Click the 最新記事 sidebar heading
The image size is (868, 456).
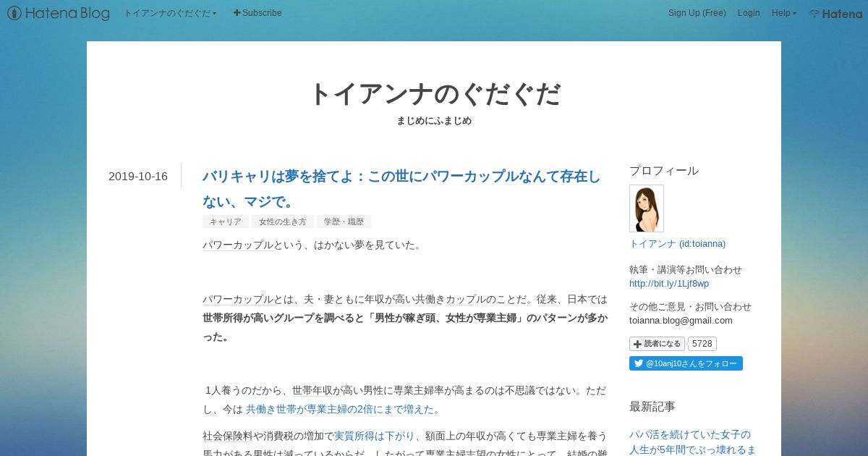652,407
